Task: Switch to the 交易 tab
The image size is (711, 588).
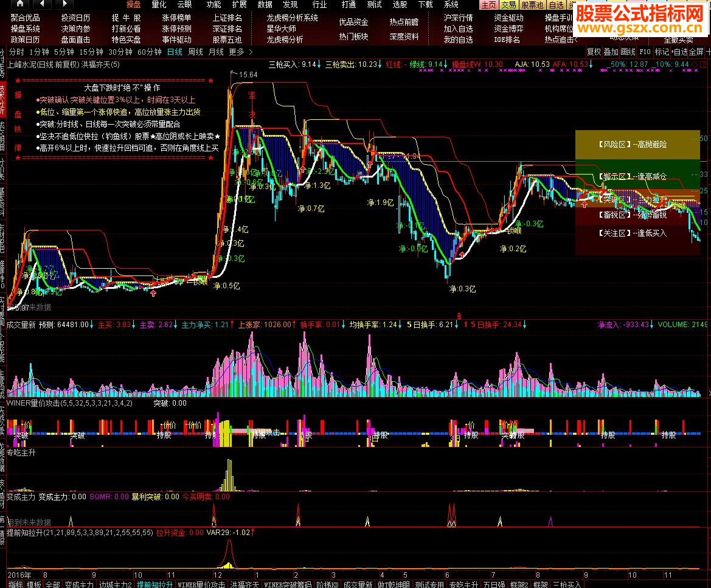Action: click(508, 5)
